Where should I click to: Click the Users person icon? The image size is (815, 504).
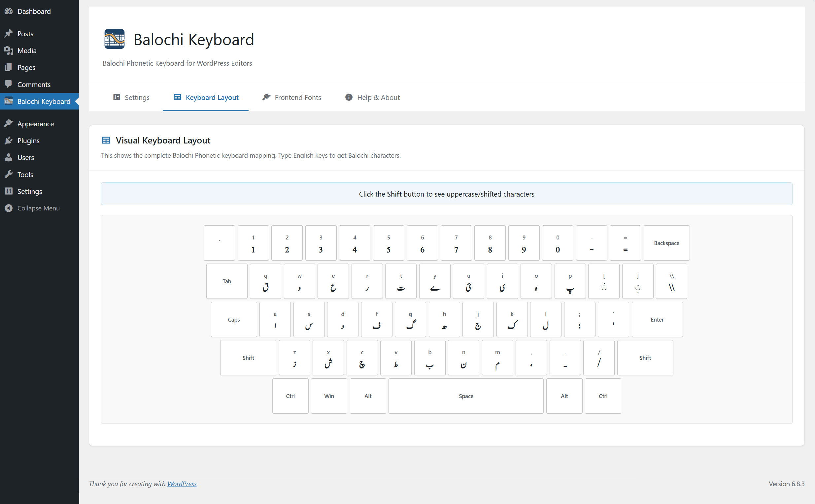pos(9,157)
